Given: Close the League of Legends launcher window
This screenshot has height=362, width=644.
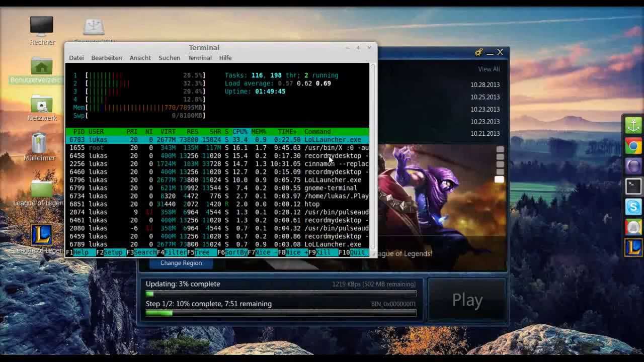Looking at the screenshot, I should pos(500,52).
